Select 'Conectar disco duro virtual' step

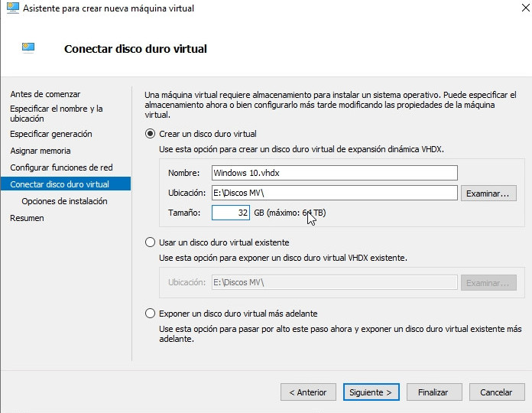(60, 184)
